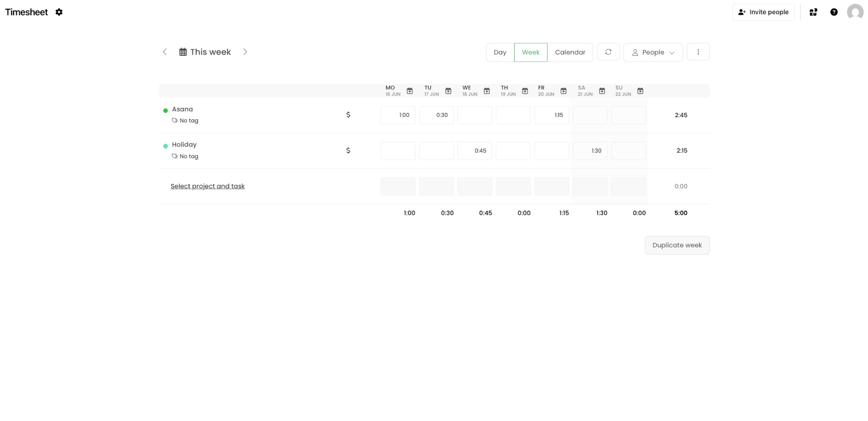
Task: Go to next week with right chevron
Action: coord(245,52)
